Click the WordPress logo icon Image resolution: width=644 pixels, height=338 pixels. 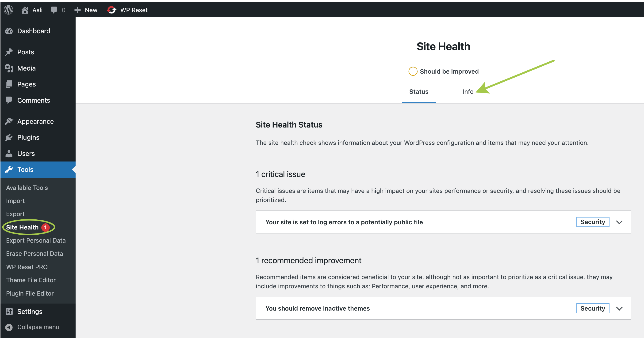coord(8,10)
